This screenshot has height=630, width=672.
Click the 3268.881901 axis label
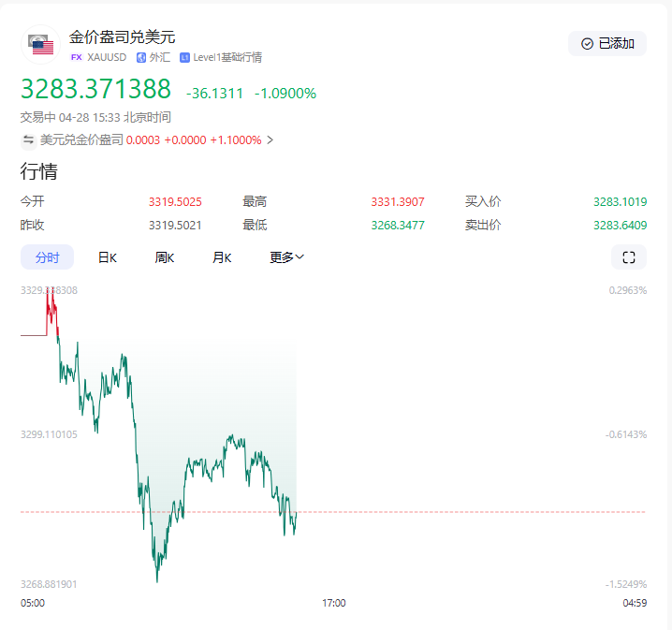pos(49,584)
